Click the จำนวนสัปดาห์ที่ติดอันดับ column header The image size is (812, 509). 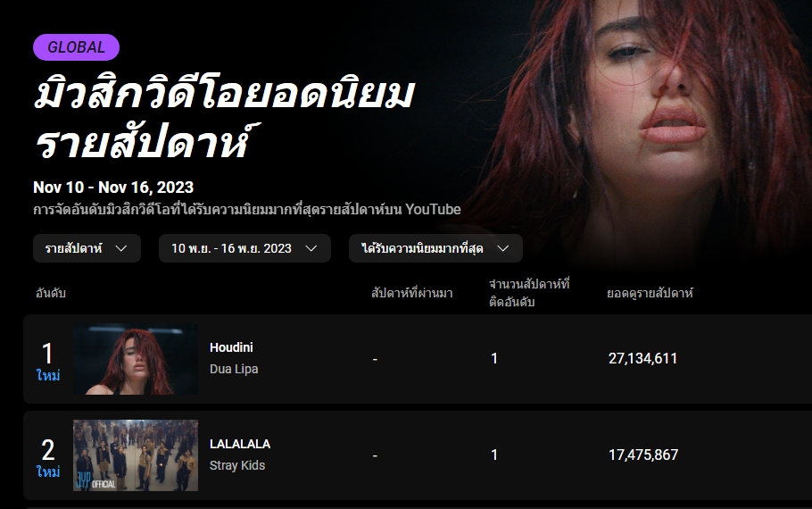point(529,293)
